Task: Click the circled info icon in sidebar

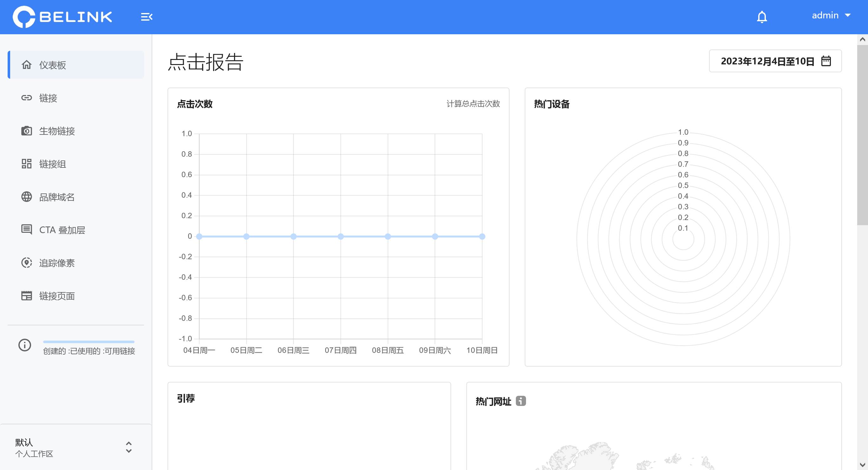Action: [x=25, y=345]
